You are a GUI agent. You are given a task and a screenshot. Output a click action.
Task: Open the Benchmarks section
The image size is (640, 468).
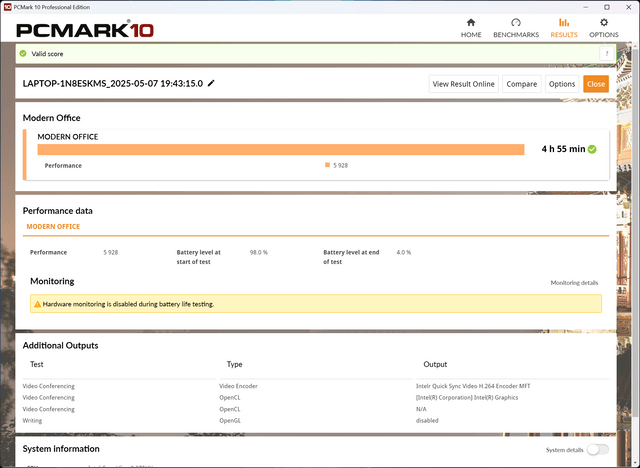tap(516, 28)
